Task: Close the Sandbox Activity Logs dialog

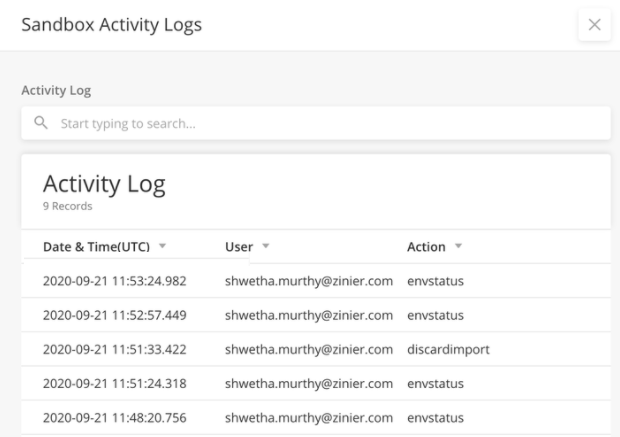Action: pyautogui.click(x=594, y=25)
